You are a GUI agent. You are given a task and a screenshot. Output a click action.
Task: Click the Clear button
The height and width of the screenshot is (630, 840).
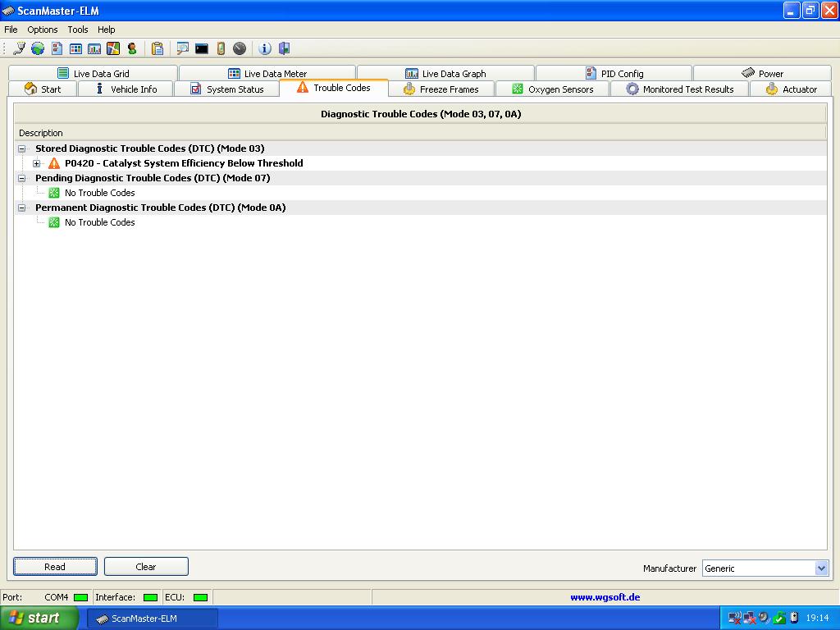coord(146,567)
